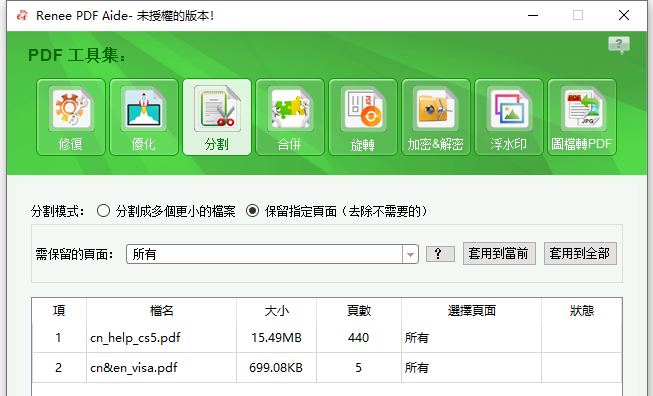
Task: Open the 優化 (Optimize) tool
Action: pos(144,117)
